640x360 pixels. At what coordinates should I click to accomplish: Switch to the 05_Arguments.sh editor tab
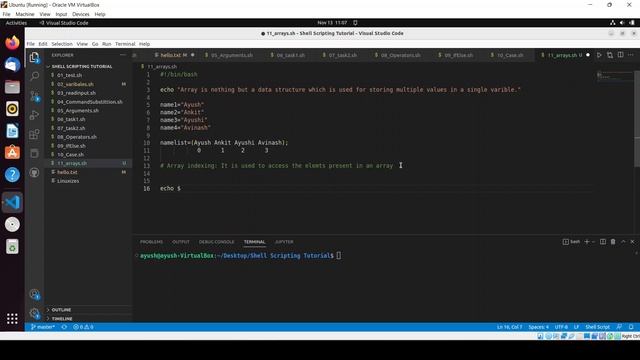(231, 55)
